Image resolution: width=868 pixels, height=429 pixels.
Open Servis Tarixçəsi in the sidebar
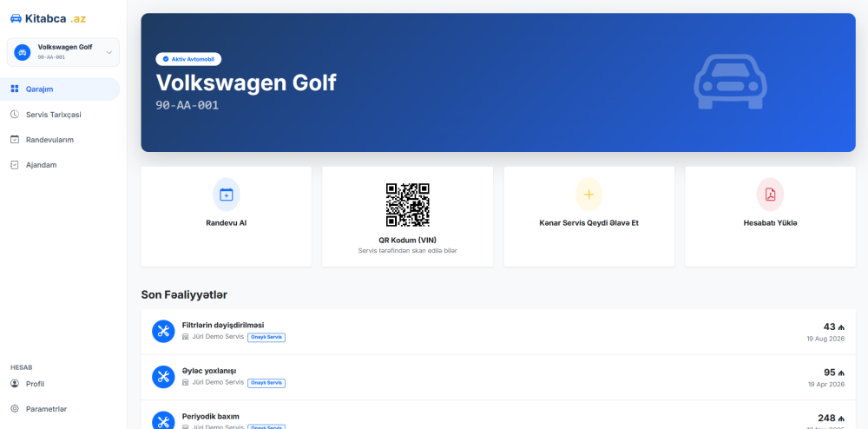click(60, 115)
